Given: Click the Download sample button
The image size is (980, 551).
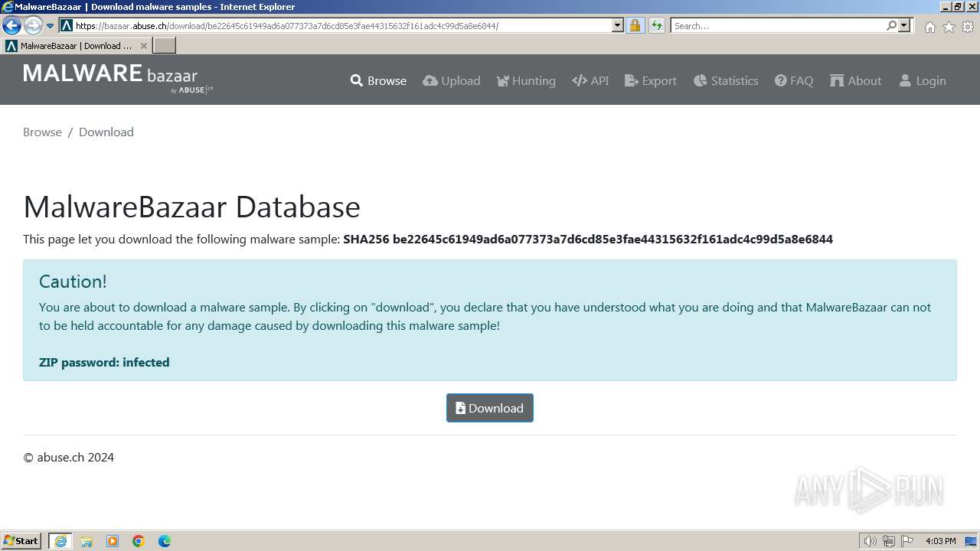Looking at the screenshot, I should (x=490, y=408).
